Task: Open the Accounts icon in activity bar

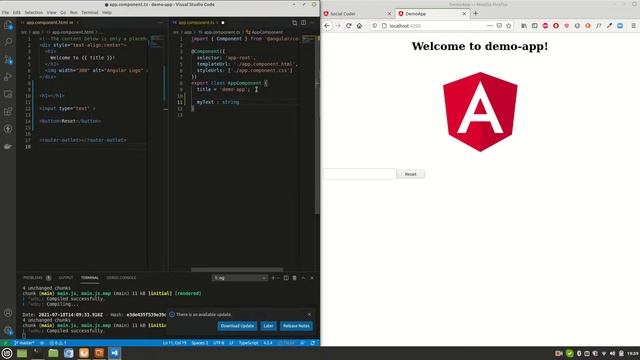Action: click(8, 313)
